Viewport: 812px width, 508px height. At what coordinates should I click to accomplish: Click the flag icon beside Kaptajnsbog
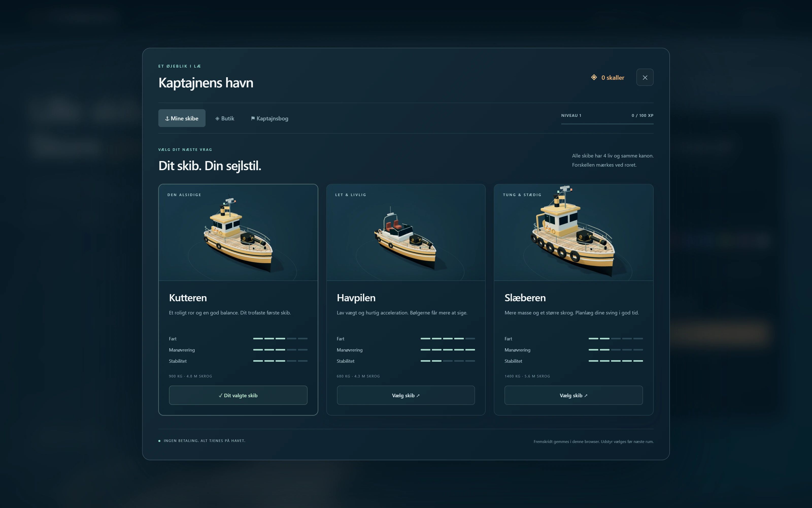[x=253, y=119]
